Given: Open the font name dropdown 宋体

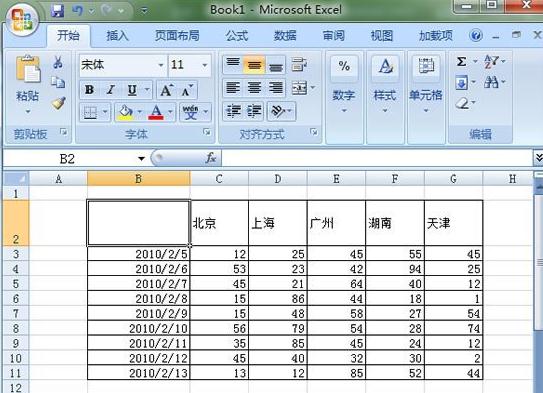Looking at the screenshot, I should click(161, 65).
